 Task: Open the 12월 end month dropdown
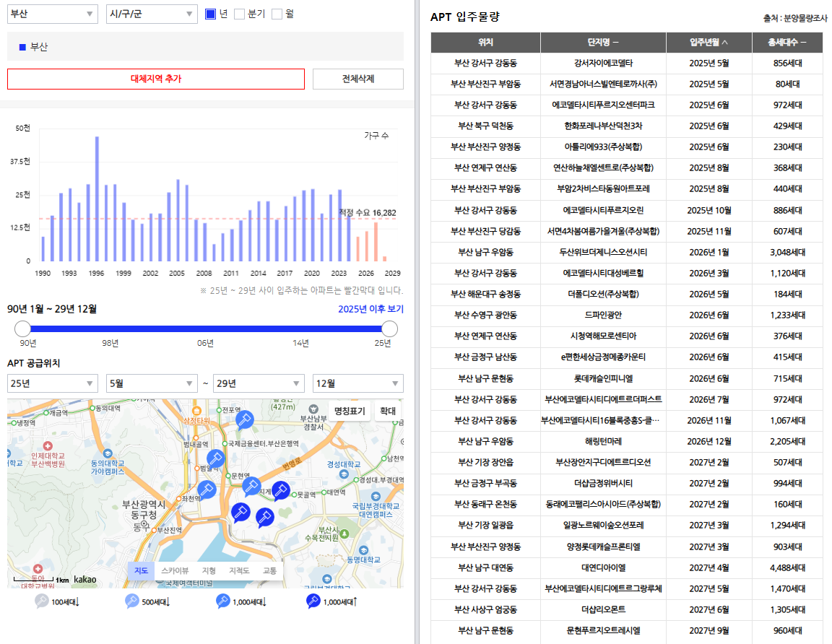(x=358, y=383)
